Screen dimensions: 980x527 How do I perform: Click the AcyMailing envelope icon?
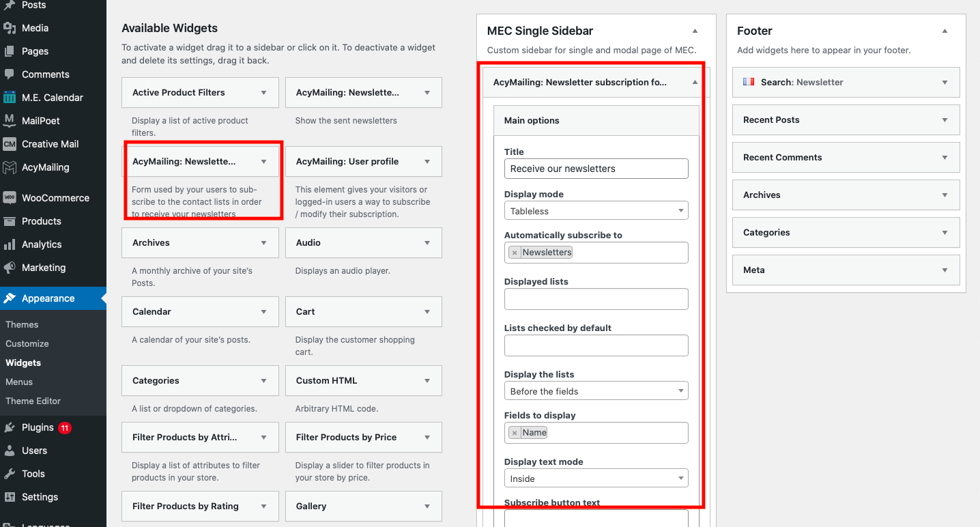click(10, 167)
